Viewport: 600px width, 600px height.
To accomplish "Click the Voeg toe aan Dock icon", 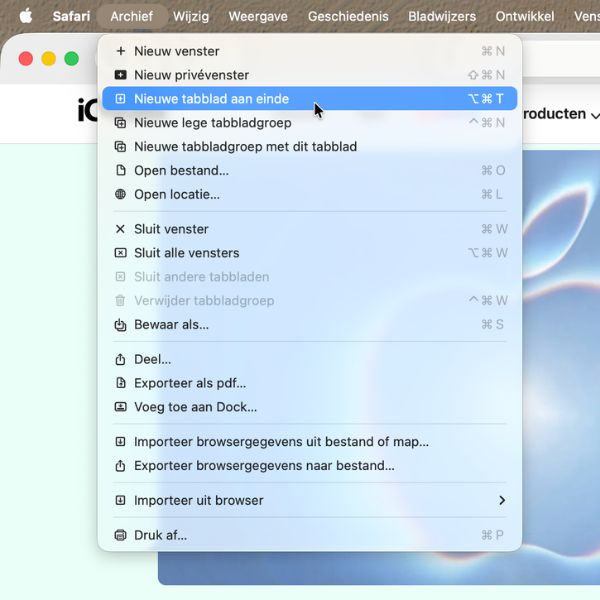I will pyautogui.click(x=121, y=407).
